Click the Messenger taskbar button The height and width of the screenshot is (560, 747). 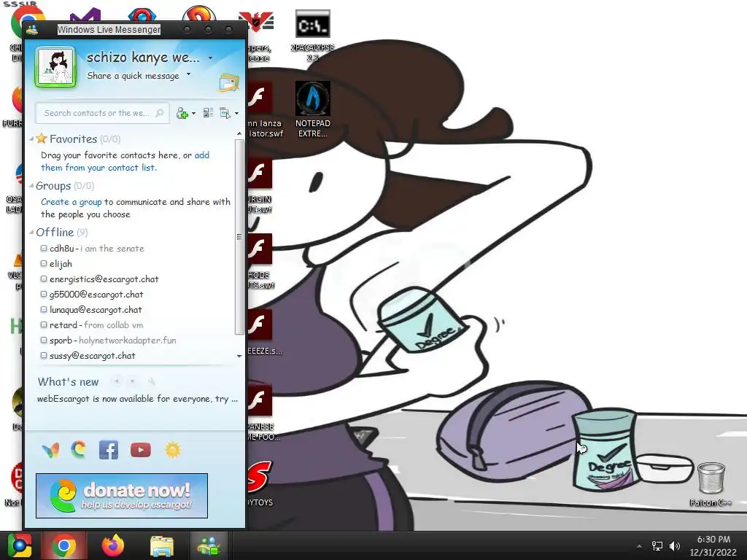click(209, 545)
